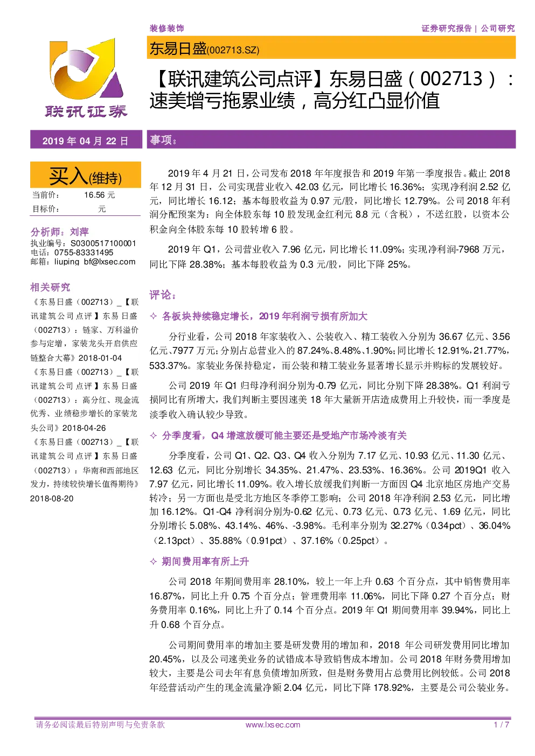
Task: Click heading 期间费用率有所上升
Action: (x=205, y=562)
